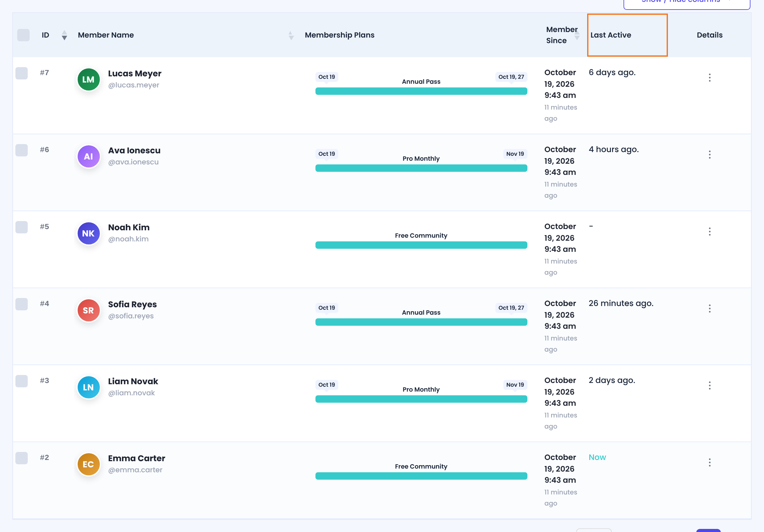Open three-dot menu for Emma Carter
Viewport: 764px width, 532px height.
click(x=709, y=462)
